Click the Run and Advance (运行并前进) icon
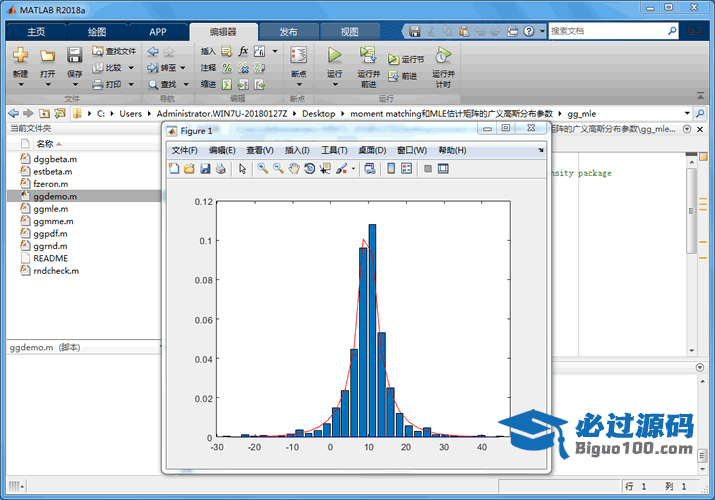This screenshot has width=715, height=500. 368,55
